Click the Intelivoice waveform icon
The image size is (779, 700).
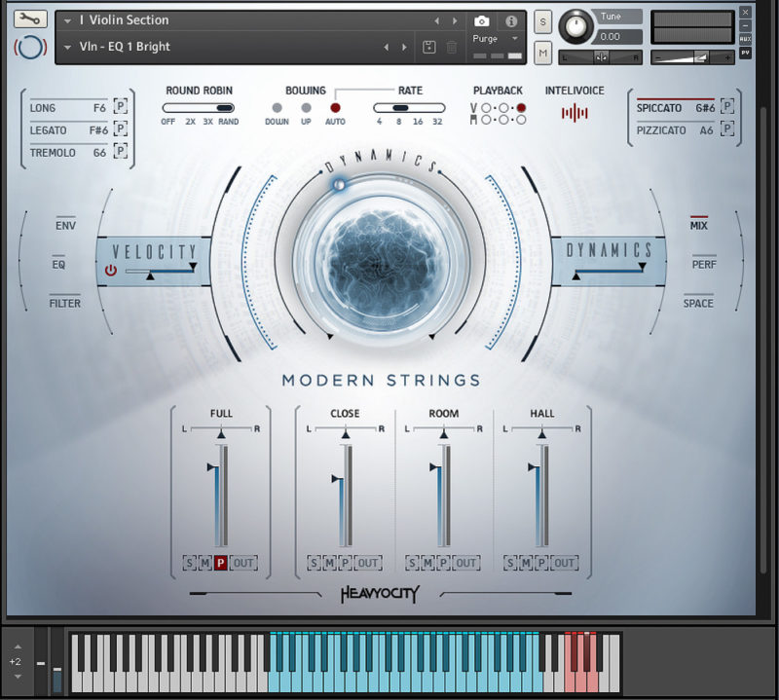(575, 113)
